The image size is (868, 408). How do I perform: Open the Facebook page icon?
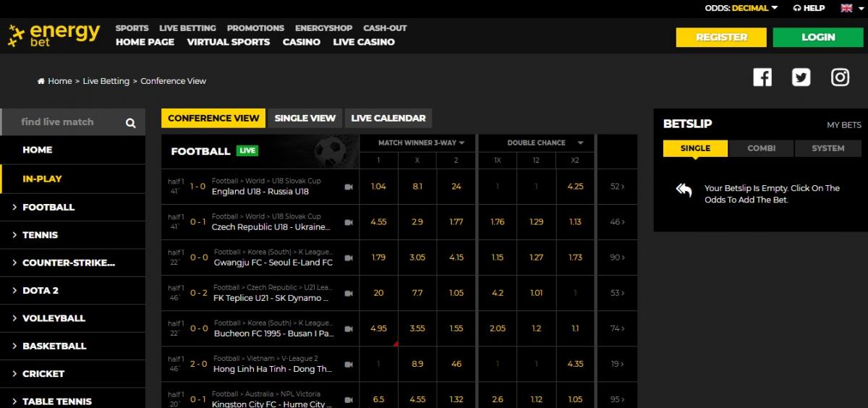tap(762, 77)
